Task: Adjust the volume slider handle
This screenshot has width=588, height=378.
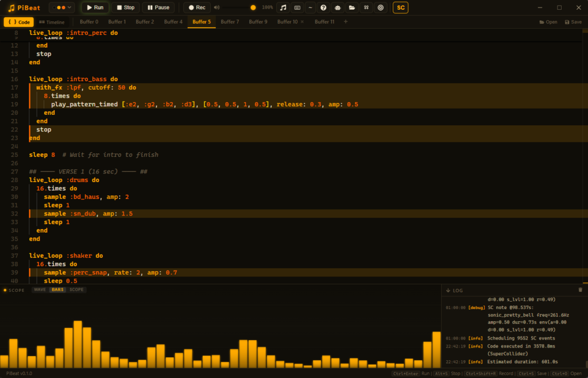Action: click(x=253, y=7)
